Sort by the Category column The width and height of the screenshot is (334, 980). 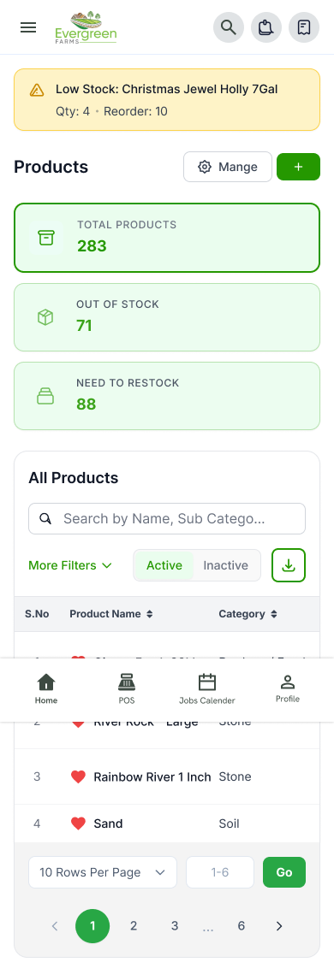248,614
